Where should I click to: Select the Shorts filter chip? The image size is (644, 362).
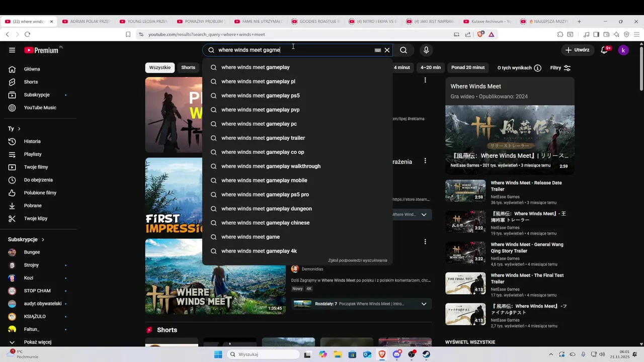[x=188, y=67]
